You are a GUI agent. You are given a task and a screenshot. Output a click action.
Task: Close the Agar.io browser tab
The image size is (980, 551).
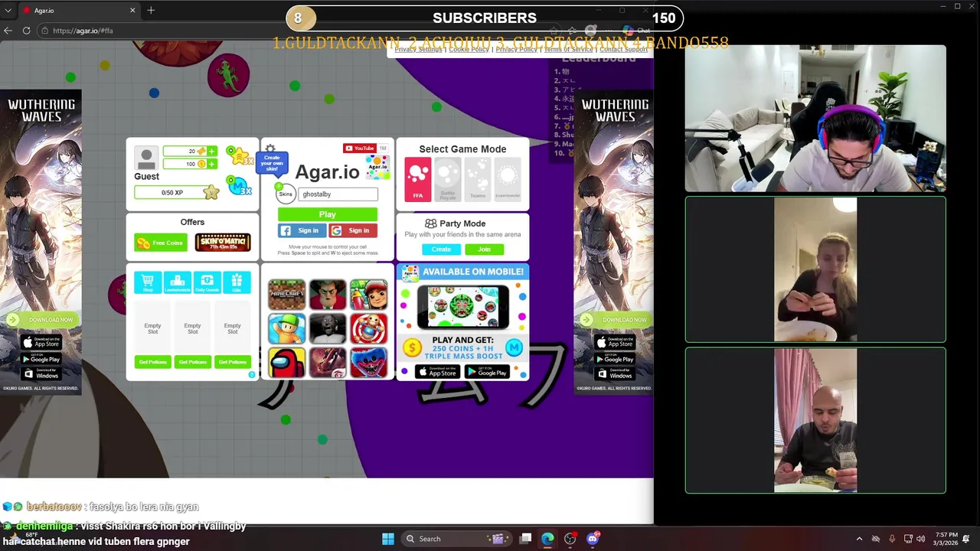pyautogui.click(x=132, y=11)
